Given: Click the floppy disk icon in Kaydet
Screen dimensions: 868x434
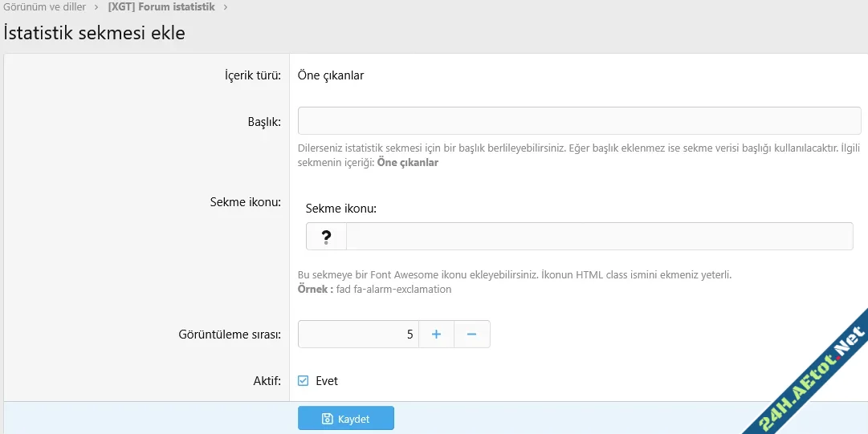Looking at the screenshot, I should tap(328, 419).
